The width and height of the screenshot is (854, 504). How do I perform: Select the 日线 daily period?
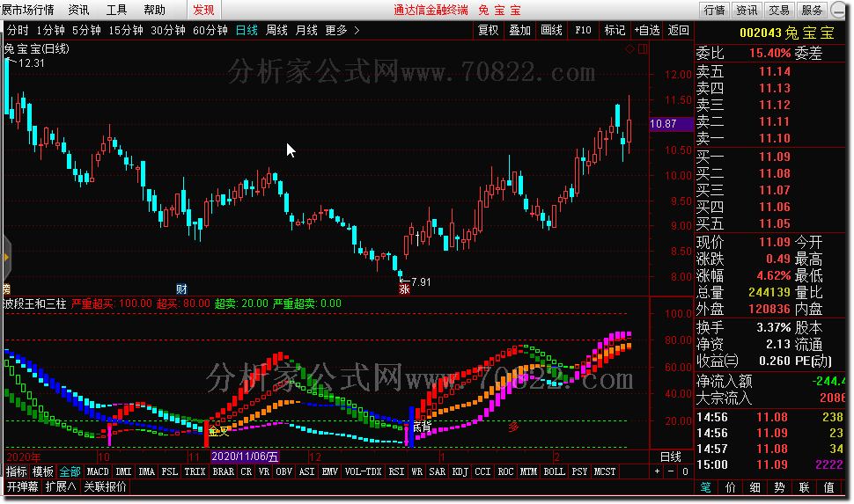point(247,31)
